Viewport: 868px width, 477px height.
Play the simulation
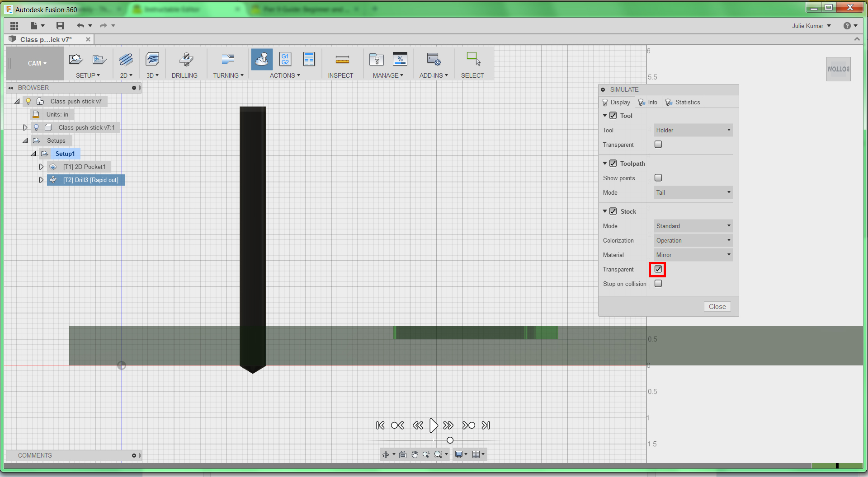[434, 426]
